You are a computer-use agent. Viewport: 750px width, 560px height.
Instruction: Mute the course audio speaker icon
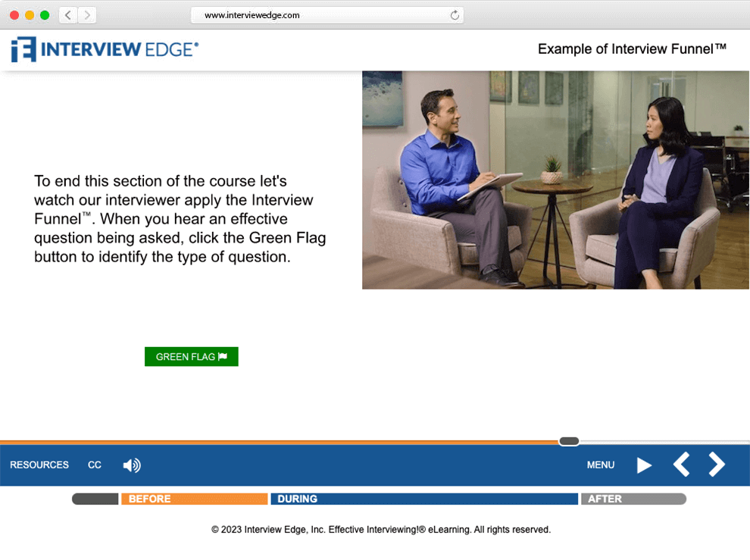coord(132,465)
